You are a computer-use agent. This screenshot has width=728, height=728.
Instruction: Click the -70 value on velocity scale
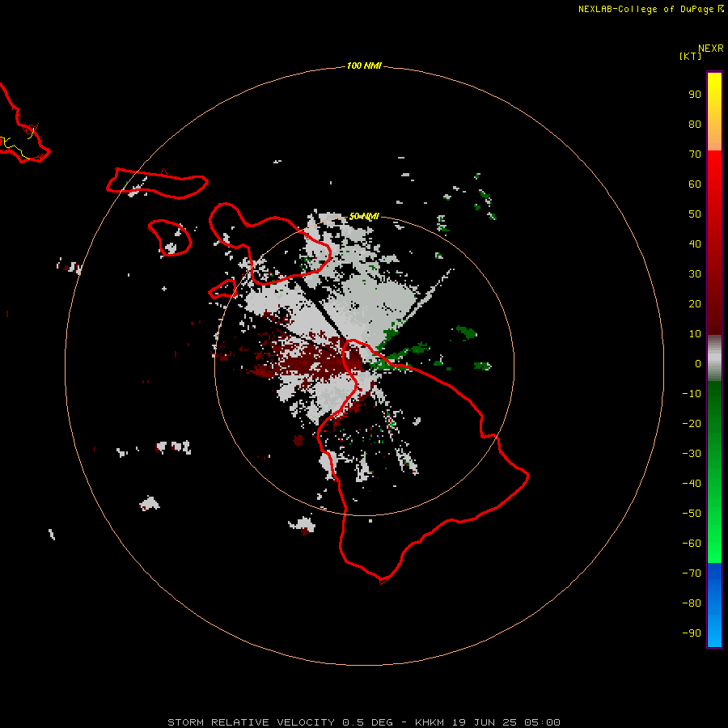(692, 574)
